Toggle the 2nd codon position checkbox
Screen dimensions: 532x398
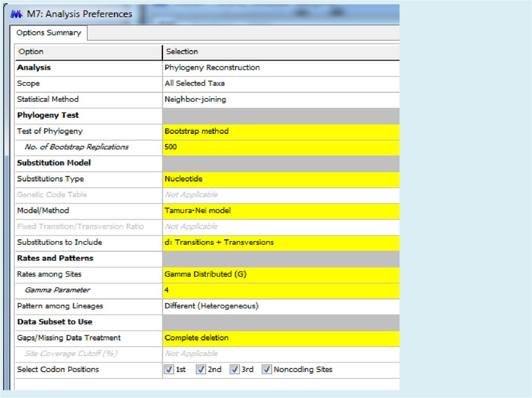[x=201, y=369]
